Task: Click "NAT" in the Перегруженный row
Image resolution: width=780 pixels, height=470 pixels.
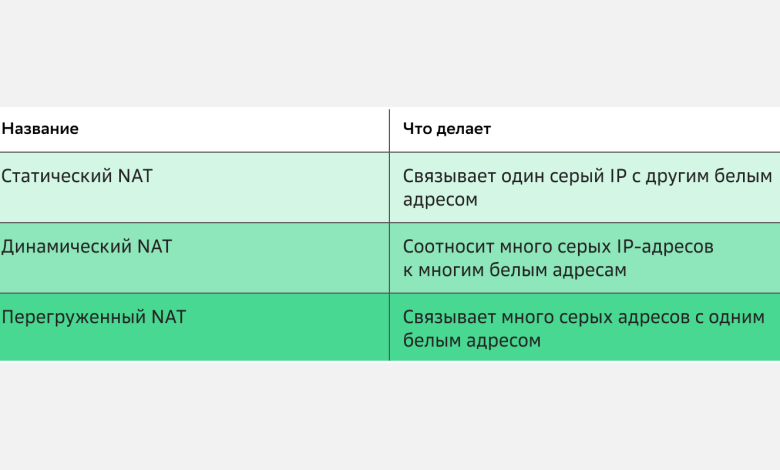Action: (x=168, y=317)
